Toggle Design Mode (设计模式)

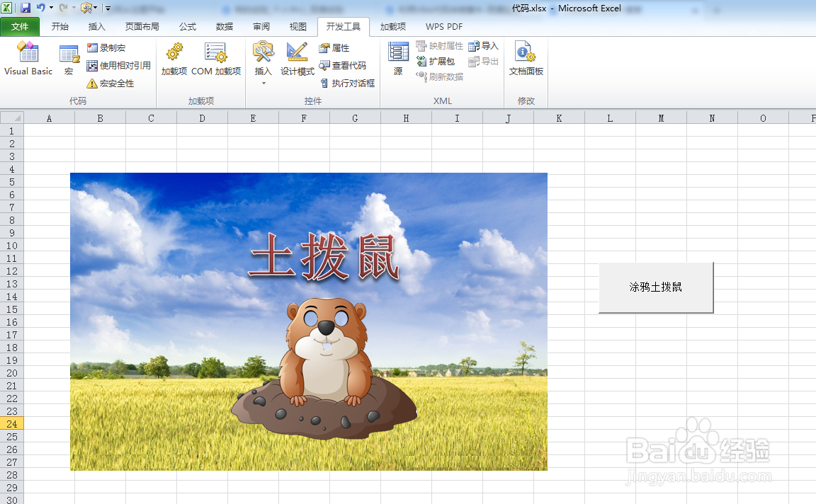pyautogui.click(x=297, y=59)
